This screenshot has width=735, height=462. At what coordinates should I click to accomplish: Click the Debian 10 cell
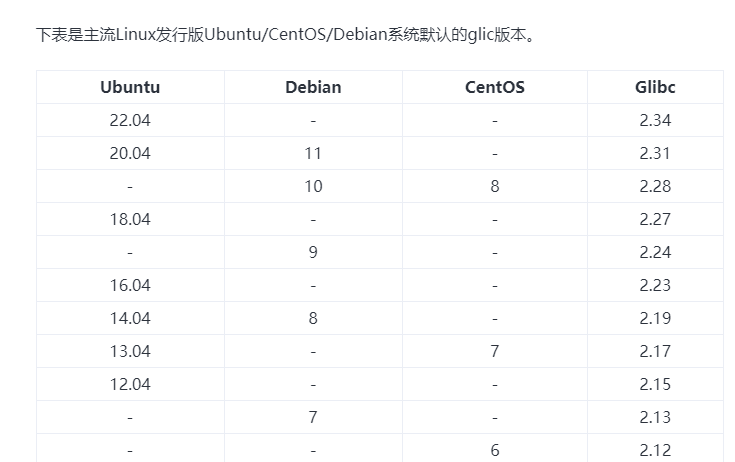(313, 186)
